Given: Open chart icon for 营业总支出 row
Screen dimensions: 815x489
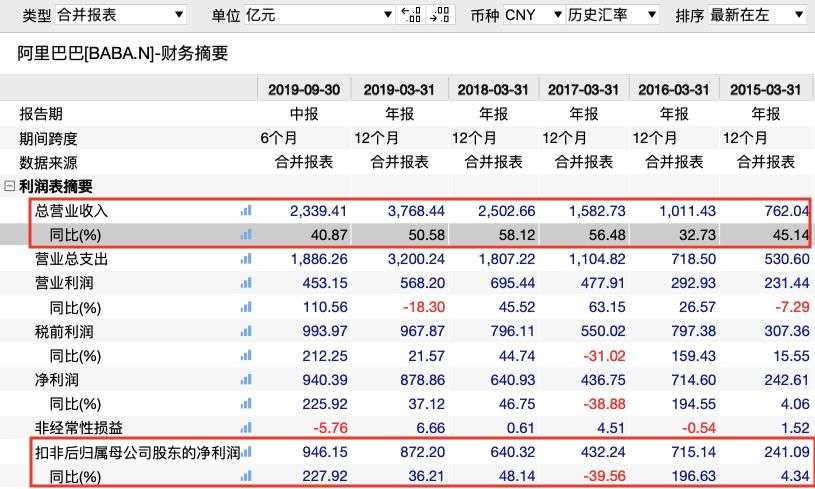Looking at the screenshot, I should click(x=246, y=259).
